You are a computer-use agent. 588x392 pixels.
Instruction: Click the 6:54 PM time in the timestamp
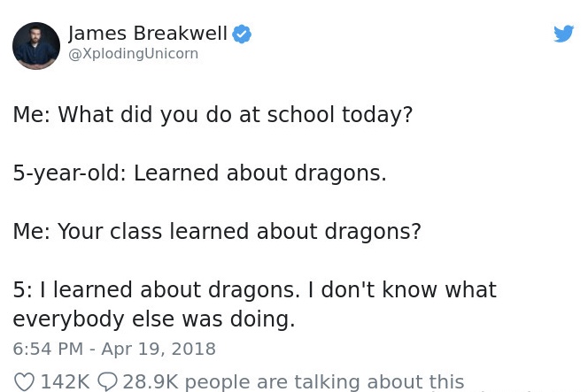click(48, 349)
